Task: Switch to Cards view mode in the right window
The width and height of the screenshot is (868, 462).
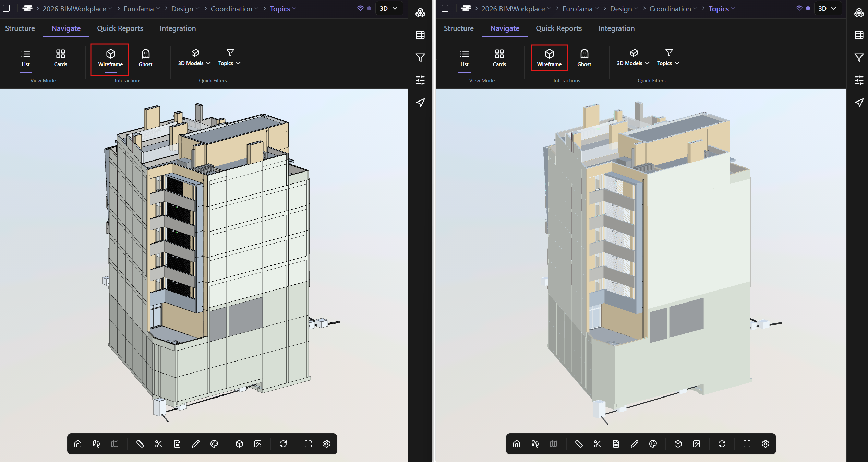Action: coord(499,58)
